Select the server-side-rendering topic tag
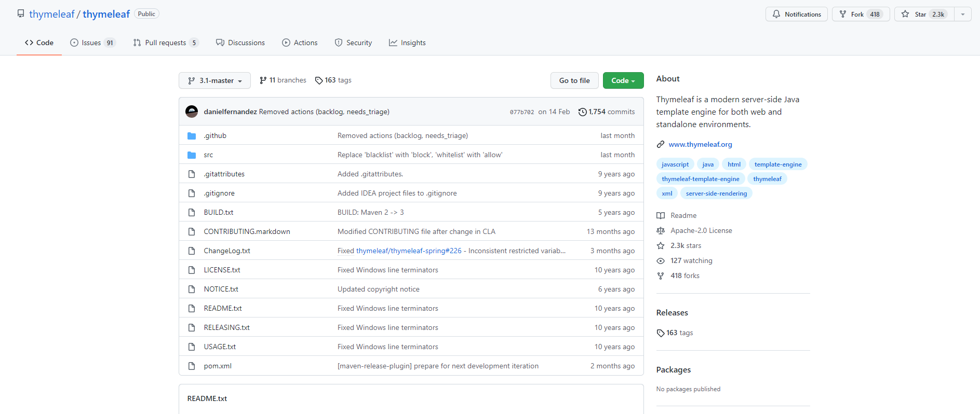The width and height of the screenshot is (980, 414). click(x=716, y=194)
